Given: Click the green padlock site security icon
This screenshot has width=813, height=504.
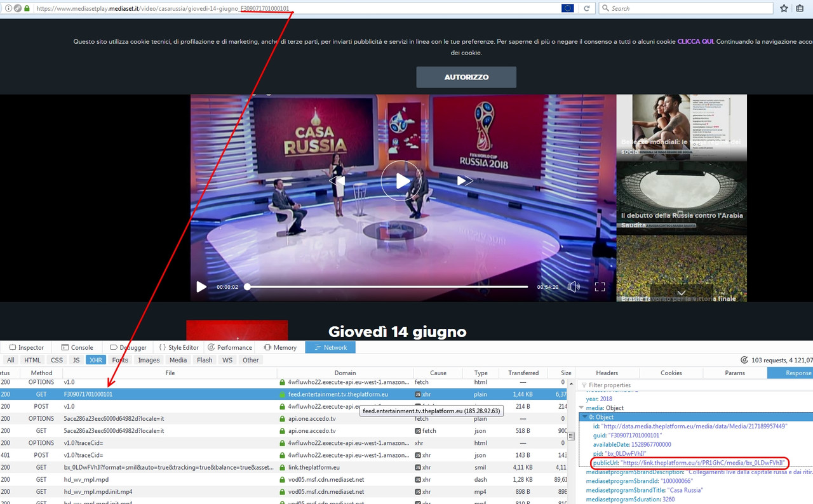Looking at the screenshot, I should tap(27, 8).
